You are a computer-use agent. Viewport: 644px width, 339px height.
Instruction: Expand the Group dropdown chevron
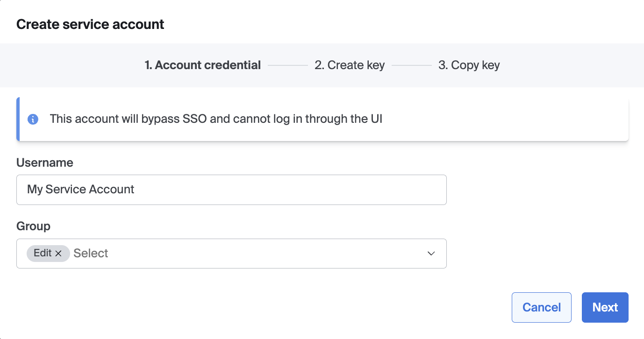[x=431, y=254]
